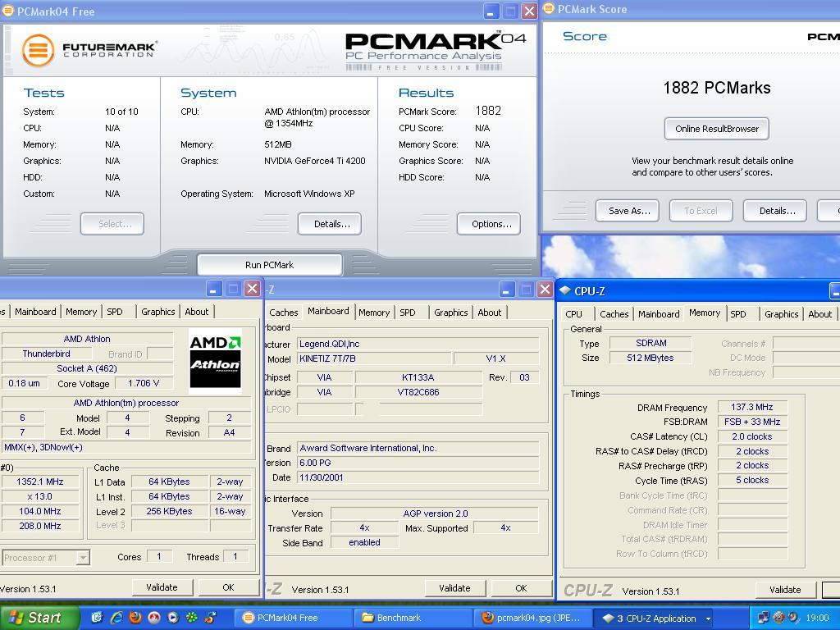The image size is (840, 630).
Task: Select Mainboard tab in Memory CPU-Z window
Action: point(659,314)
